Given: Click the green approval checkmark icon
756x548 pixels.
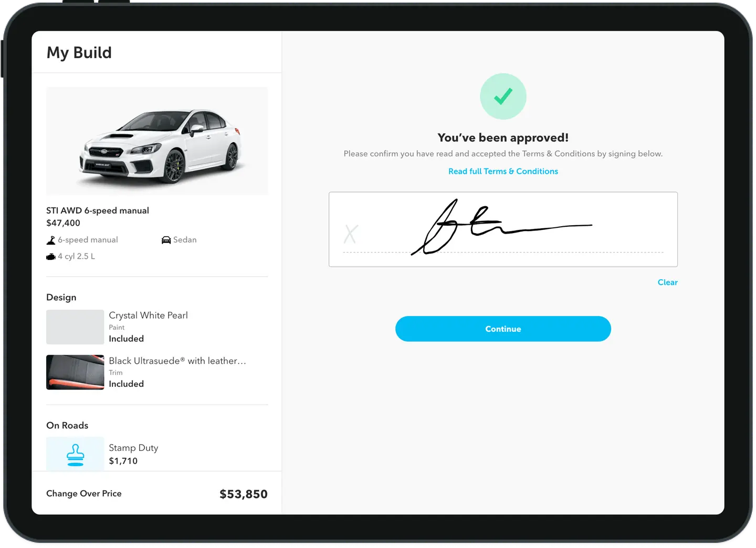Looking at the screenshot, I should tap(503, 97).
